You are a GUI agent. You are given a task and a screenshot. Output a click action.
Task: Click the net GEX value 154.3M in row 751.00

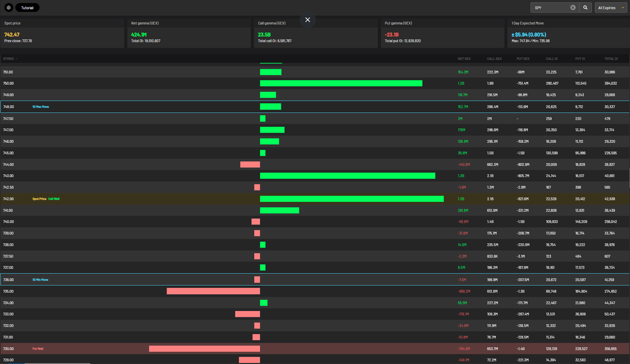click(463, 72)
